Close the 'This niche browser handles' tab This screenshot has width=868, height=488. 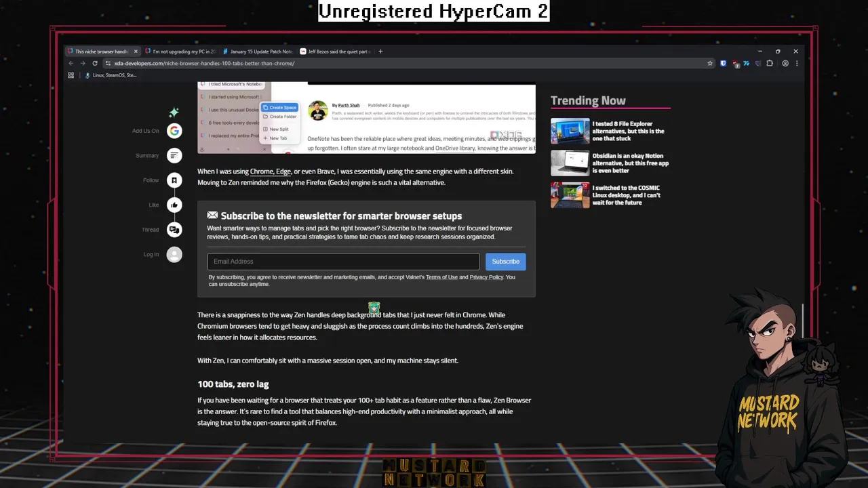[x=136, y=51]
